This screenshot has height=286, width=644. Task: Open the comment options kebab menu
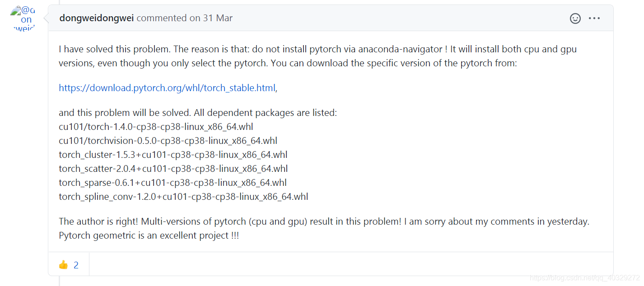point(594,18)
